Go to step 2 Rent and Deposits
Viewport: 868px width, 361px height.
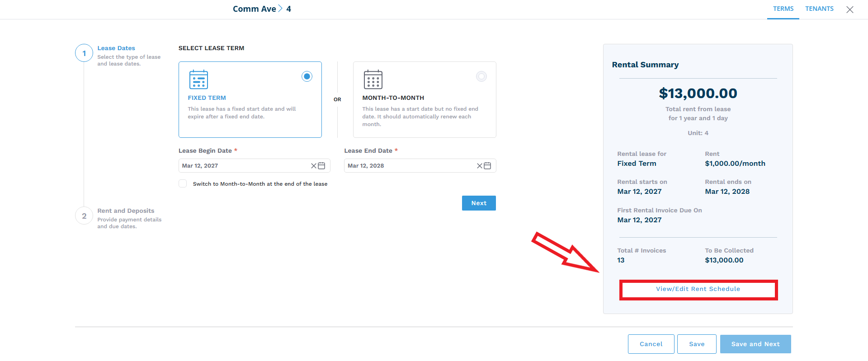(84, 216)
